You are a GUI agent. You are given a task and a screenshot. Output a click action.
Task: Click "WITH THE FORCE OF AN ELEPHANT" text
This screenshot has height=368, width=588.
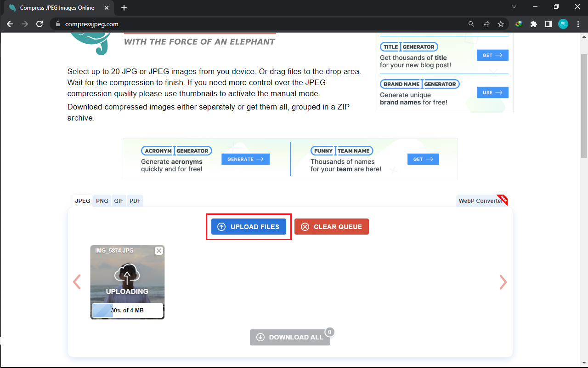tap(199, 42)
